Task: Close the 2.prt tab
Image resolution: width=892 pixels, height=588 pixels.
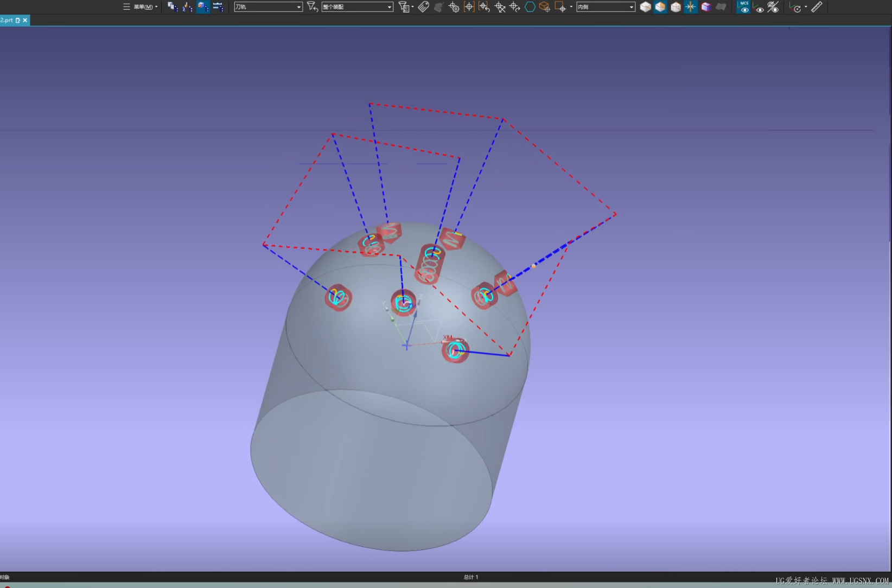Action: pyautogui.click(x=25, y=20)
